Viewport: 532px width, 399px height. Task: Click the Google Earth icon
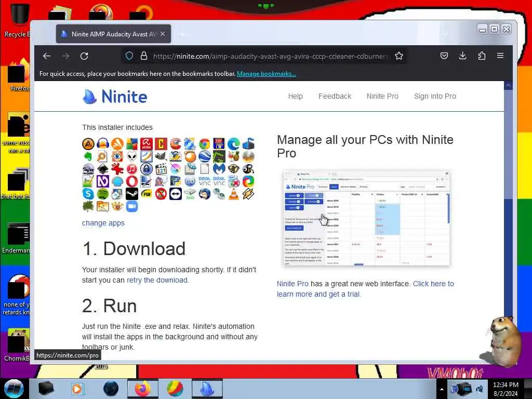click(x=205, y=156)
